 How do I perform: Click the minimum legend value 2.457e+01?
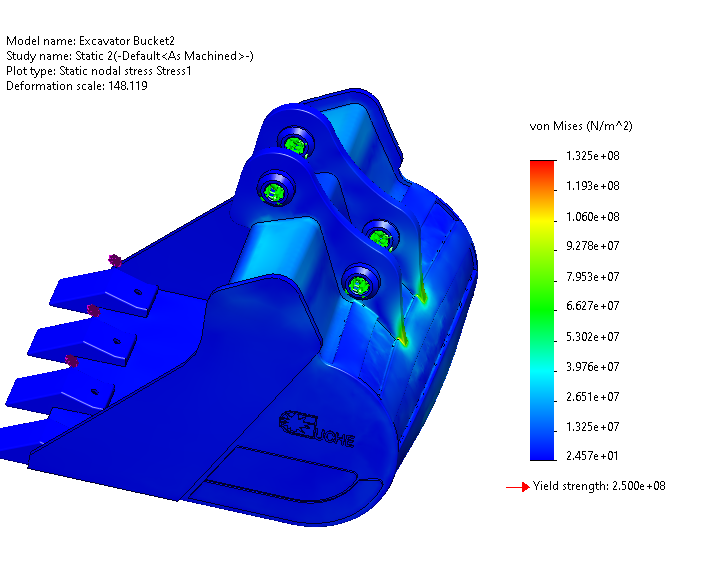click(x=592, y=456)
